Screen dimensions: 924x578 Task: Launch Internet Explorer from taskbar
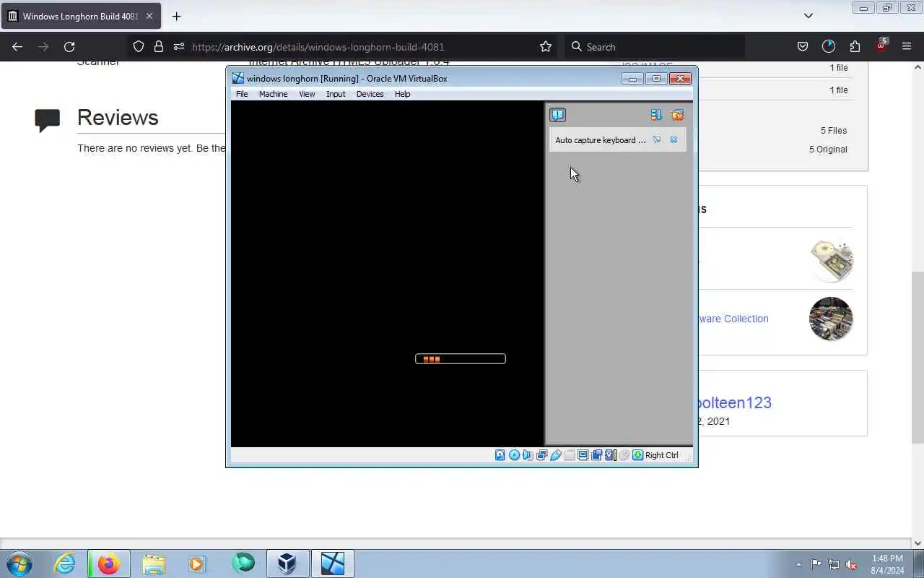coord(65,564)
